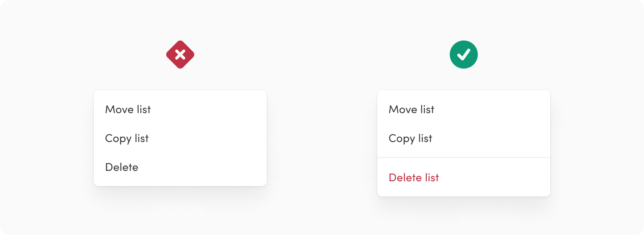The image size is (644, 235).
Task: Click the separator above Delete list
Action: click(x=464, y=158)
